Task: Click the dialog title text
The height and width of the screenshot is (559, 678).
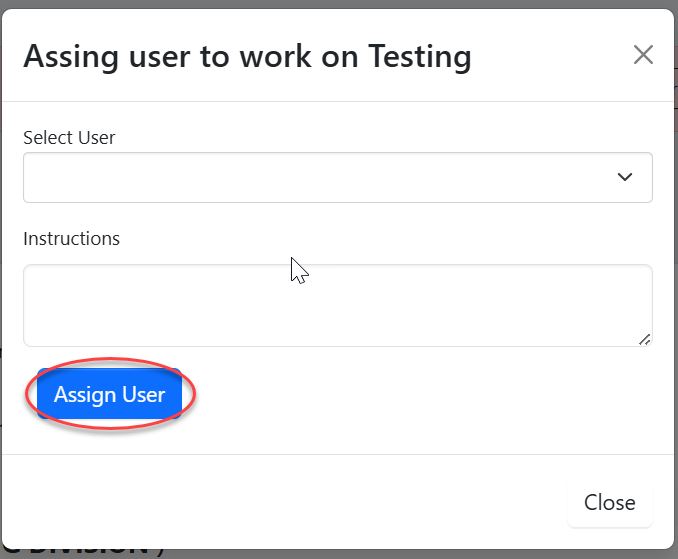Action: tap(247, 56)
